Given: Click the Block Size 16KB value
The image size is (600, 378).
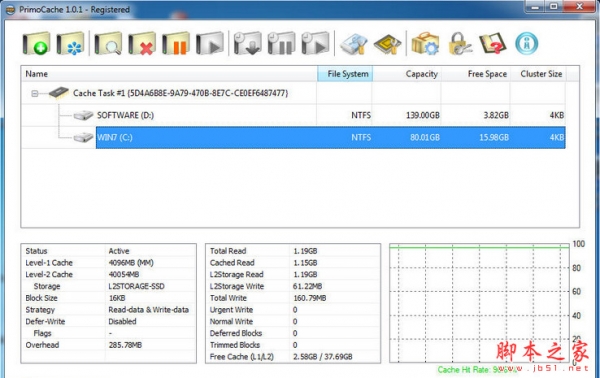Looking at the screenshot, I should [117, 298].
